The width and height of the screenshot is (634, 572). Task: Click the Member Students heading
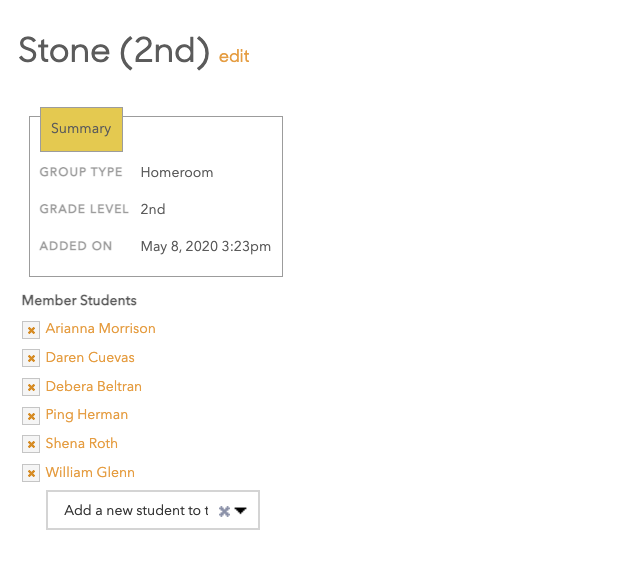tap(79, 300)
